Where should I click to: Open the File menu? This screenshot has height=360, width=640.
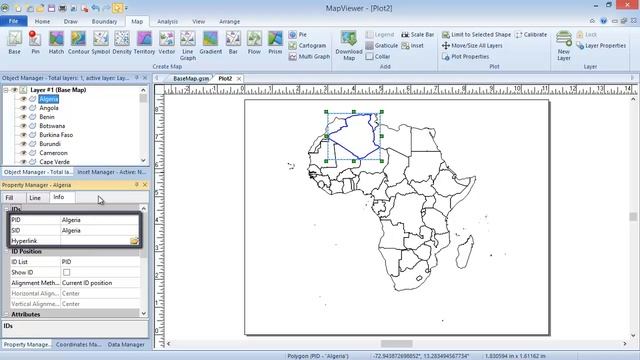pyautogui.click(x=13, y=21)
